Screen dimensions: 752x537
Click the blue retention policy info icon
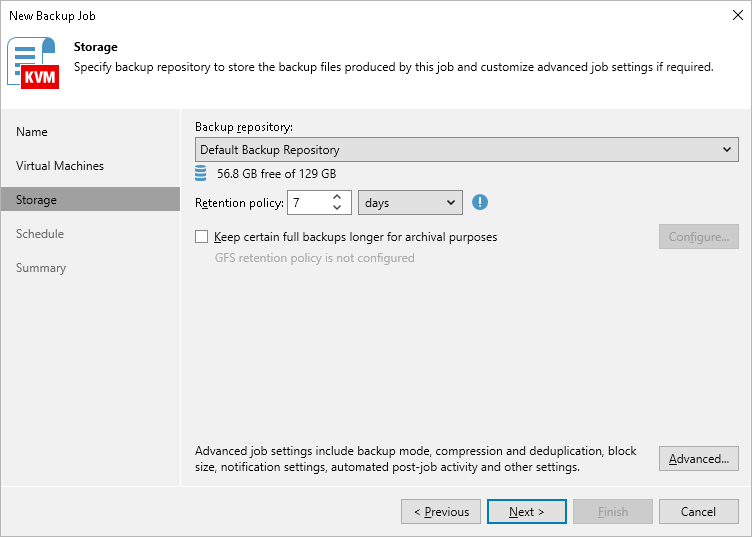pyautogui.click(x=480, y=202)
